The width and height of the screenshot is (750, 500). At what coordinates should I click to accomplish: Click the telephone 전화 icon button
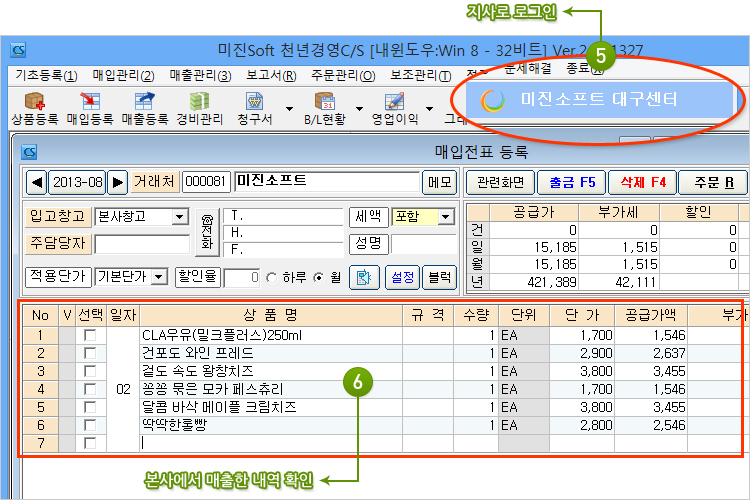tap(207, 232)
